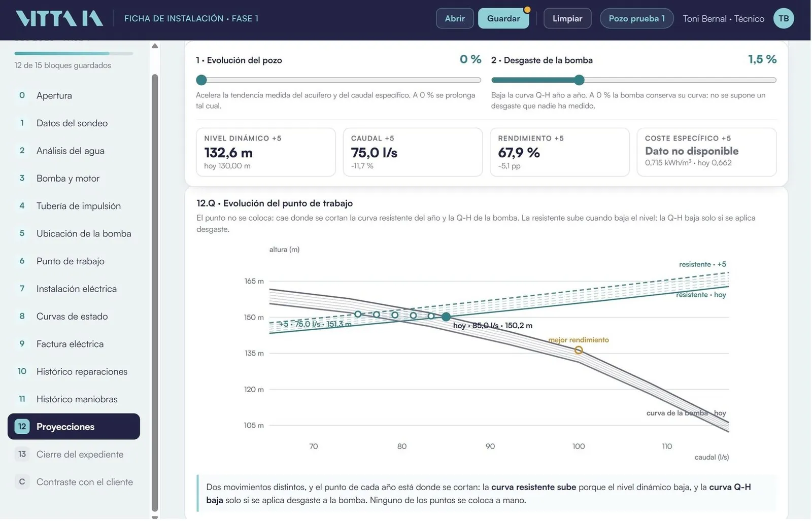The width and height of the screenshot is (812, 521).
Task: Save the form with Guardar
Action: tap(503, 18)
